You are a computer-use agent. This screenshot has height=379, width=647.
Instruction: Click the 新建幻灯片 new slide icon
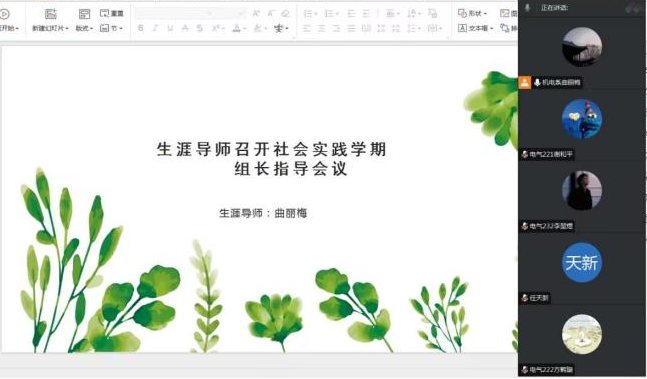(51, 14)
